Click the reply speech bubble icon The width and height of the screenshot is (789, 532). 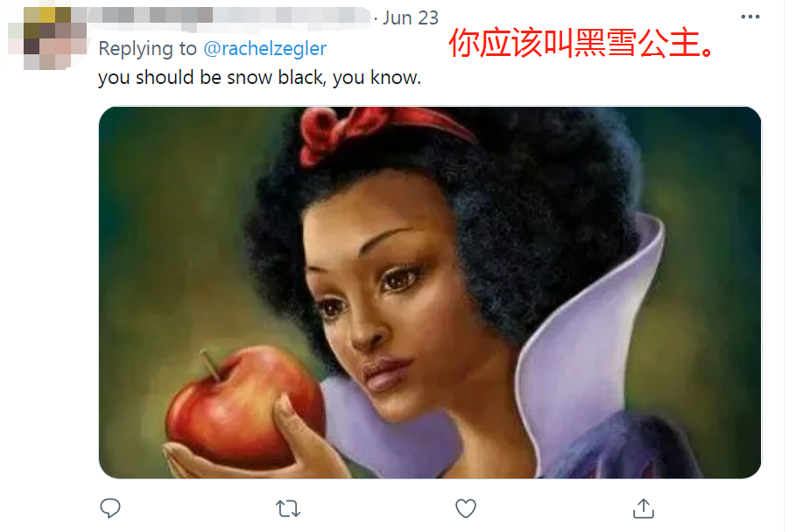(109, 507)
